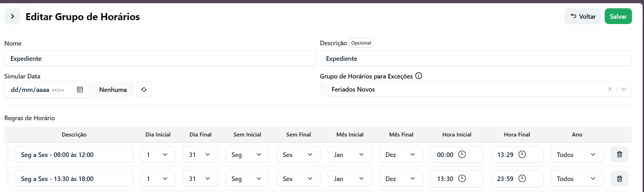Open Mês Final dropdown in 08:00 às 12:00 row
This screenshot has width=644, height=192.
click(401, 155)
